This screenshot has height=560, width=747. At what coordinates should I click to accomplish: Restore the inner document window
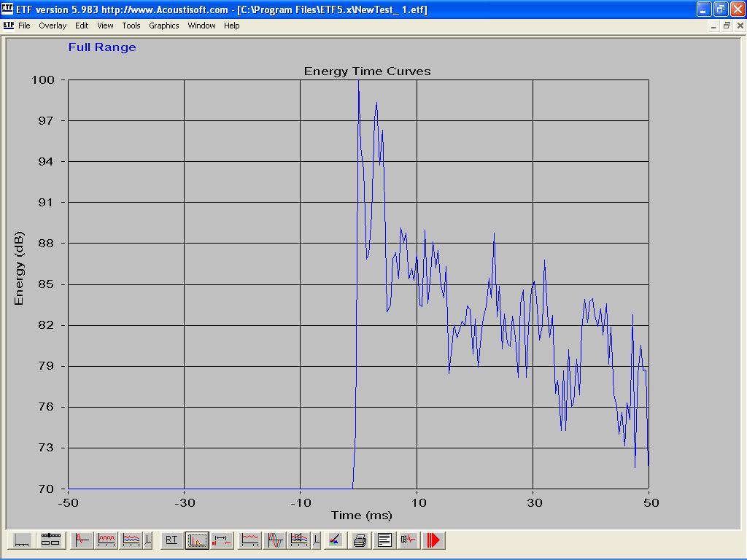(x=727, y=26)
